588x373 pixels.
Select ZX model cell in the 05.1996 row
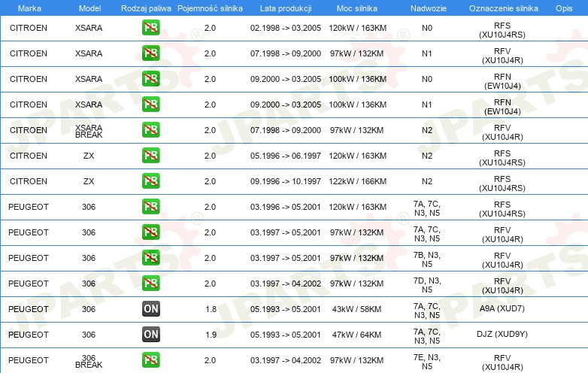(89, 156)
